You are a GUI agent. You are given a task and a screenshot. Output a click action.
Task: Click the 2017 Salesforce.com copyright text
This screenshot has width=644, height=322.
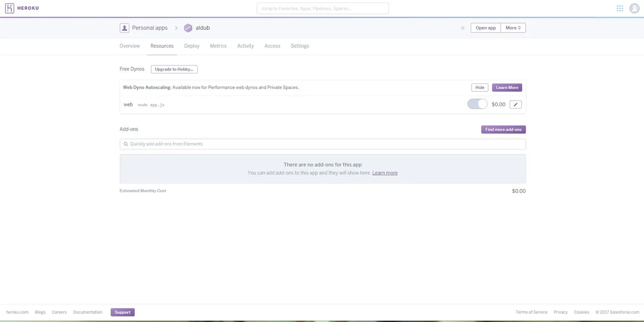[x=617, y=312]
